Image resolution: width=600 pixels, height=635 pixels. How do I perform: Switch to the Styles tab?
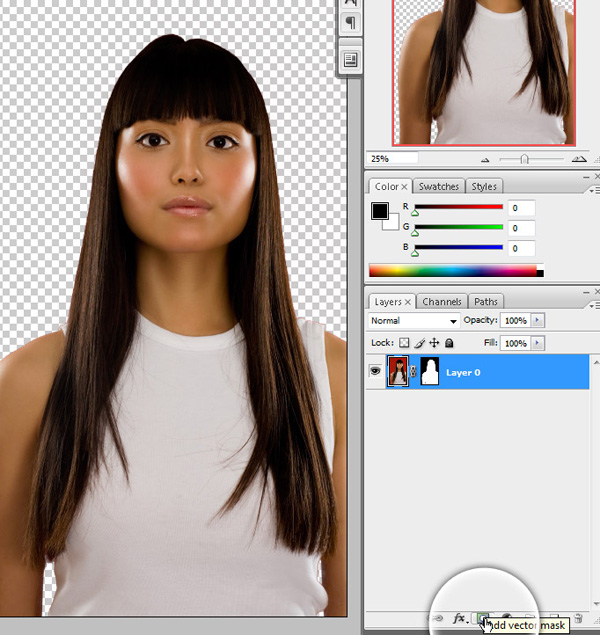[x=484, y=187]
